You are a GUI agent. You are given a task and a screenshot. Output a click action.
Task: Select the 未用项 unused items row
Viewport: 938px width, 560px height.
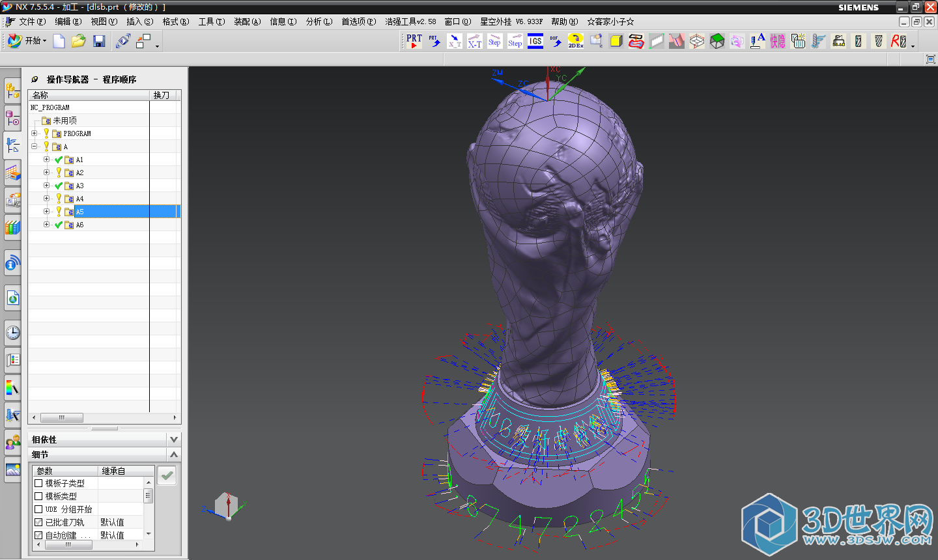104,120
